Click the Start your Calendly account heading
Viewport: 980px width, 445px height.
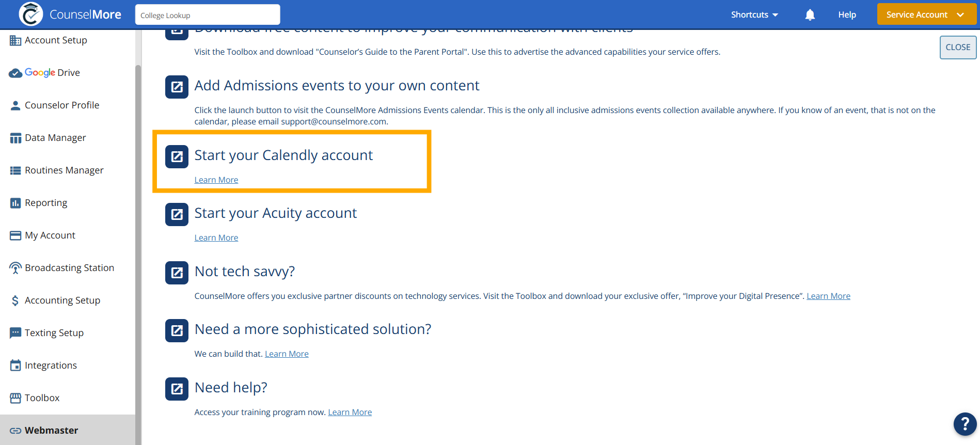[283, 155]
